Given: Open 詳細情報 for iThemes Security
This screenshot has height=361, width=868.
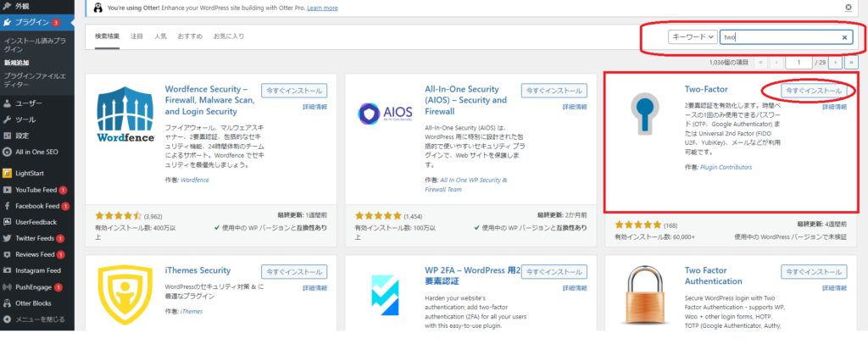Looking at the screenshot, I should [x=315, y=288].
